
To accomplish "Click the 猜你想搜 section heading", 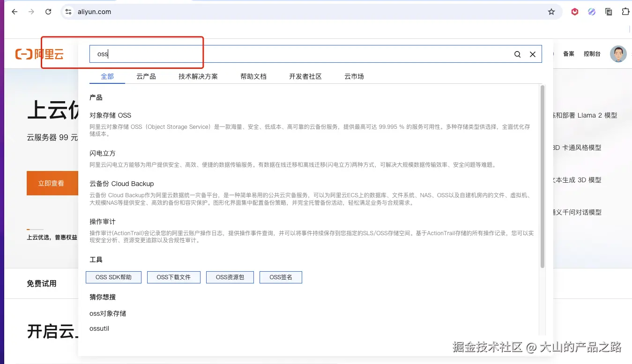I will pos(103,297).
